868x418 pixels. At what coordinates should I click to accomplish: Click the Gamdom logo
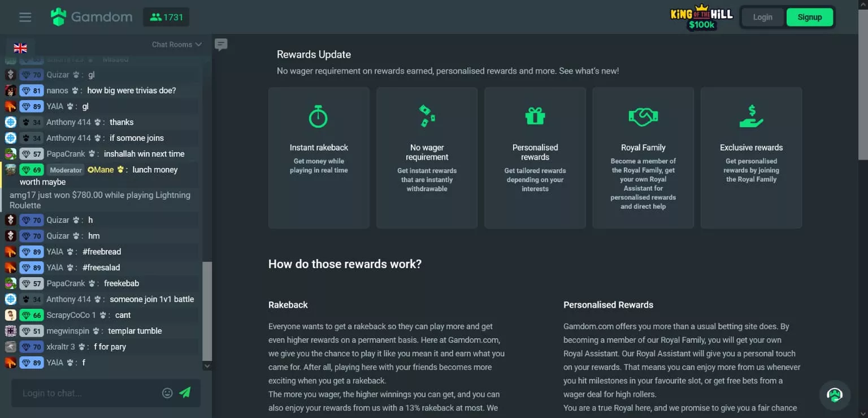pyautogui.click(x=91, y=17)
